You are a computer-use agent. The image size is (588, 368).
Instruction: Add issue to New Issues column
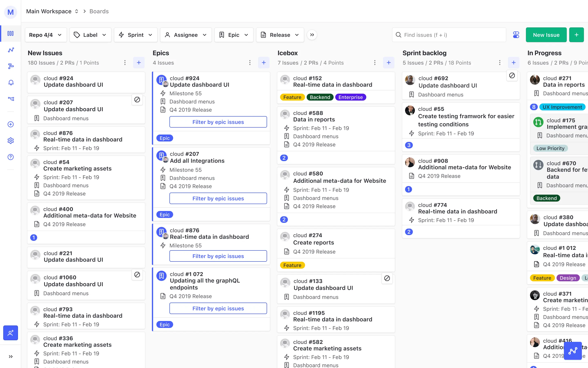coord(139,63)
